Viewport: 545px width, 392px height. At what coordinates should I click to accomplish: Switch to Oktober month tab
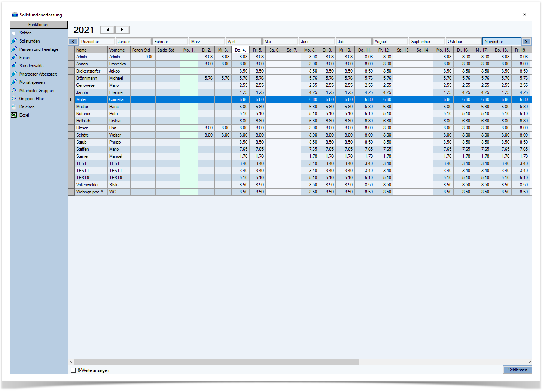click(464, 42)
